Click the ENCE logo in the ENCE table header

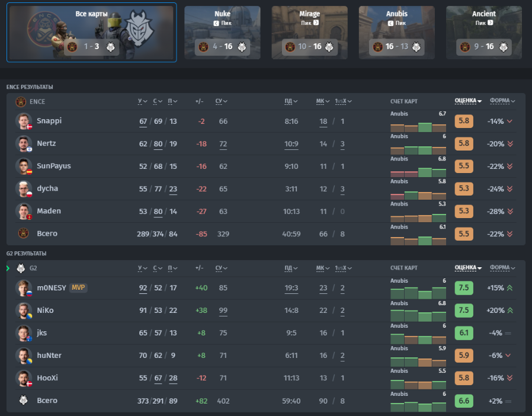tap(21, 101)
